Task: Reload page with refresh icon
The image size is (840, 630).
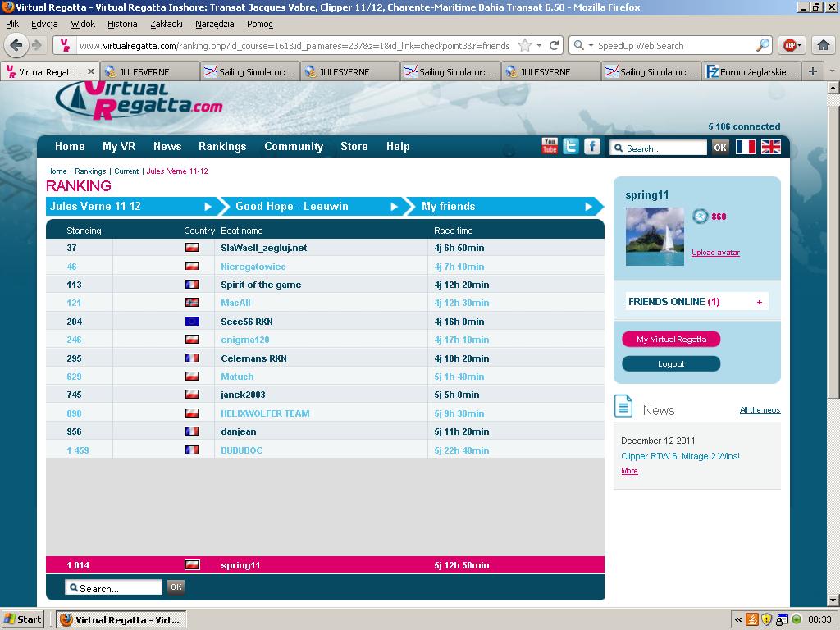Action: pyautogui.click(x=555, y=46)
